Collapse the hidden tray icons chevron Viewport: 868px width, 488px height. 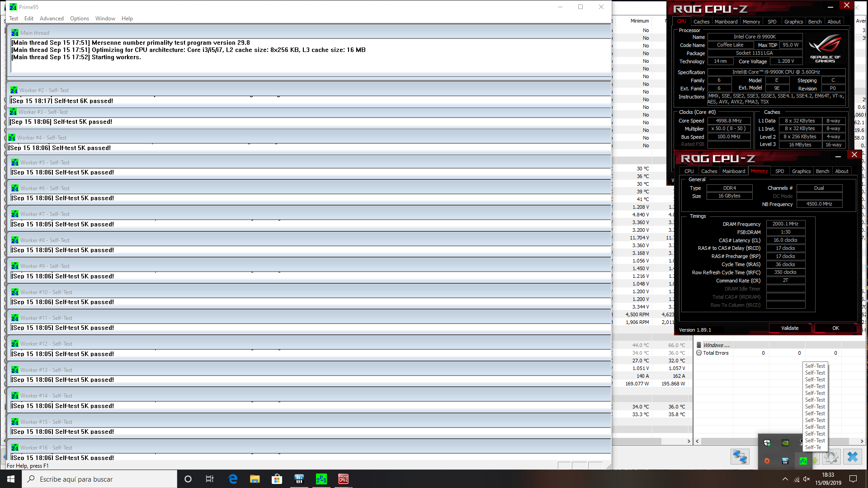click(x=785, y=479)
